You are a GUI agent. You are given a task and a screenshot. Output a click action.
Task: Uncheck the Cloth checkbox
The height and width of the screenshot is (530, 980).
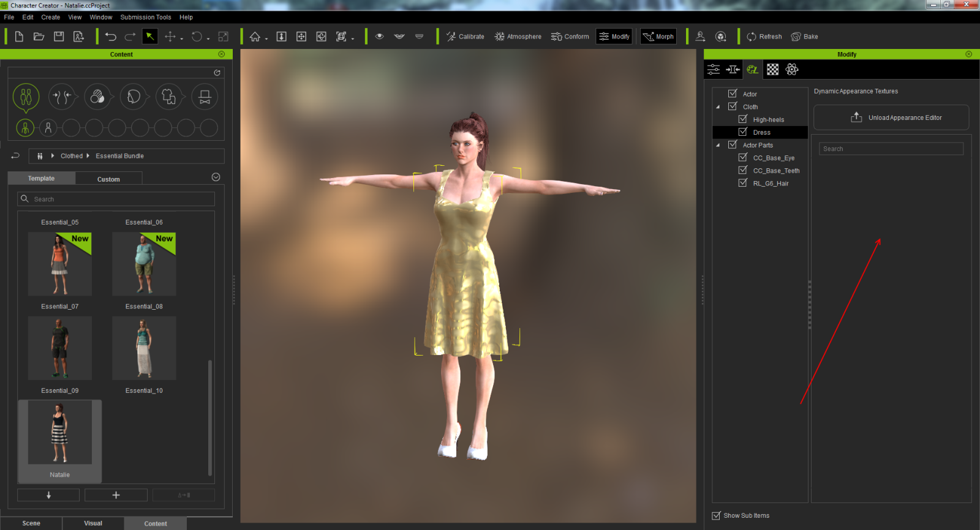pos(733,106)
